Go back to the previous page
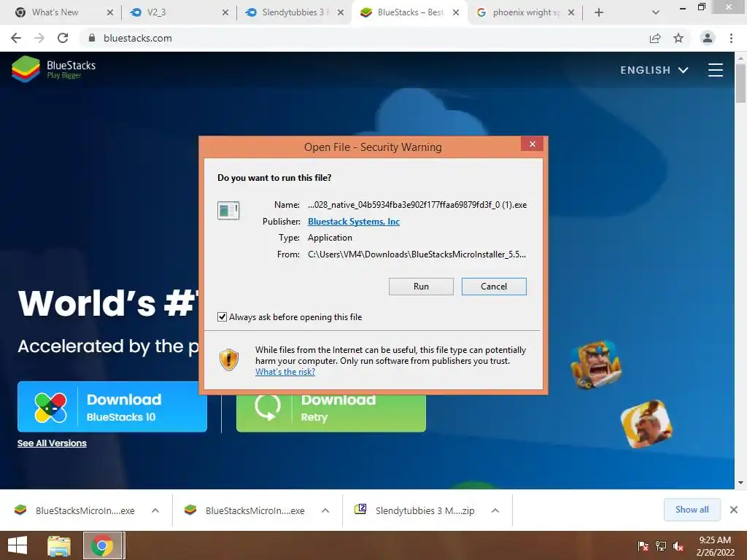Viewport: 747px width, 560px height. [x=16, y=38]
